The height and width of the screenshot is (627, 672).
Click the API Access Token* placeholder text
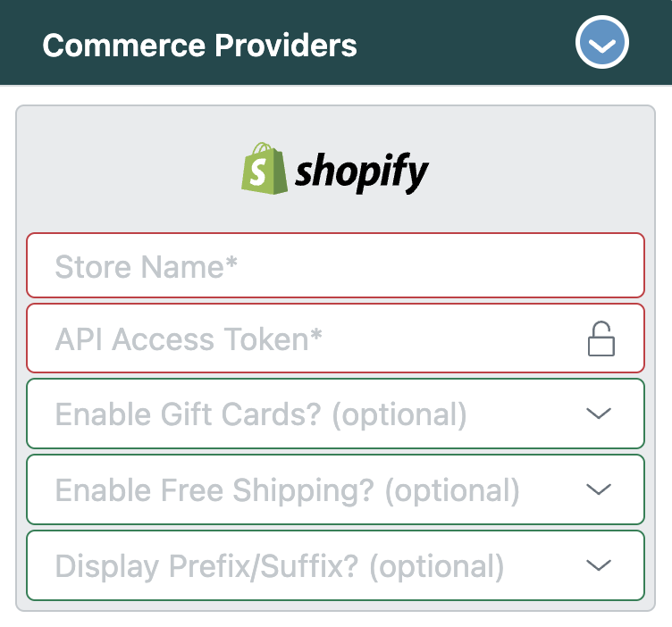coord(189,339)
